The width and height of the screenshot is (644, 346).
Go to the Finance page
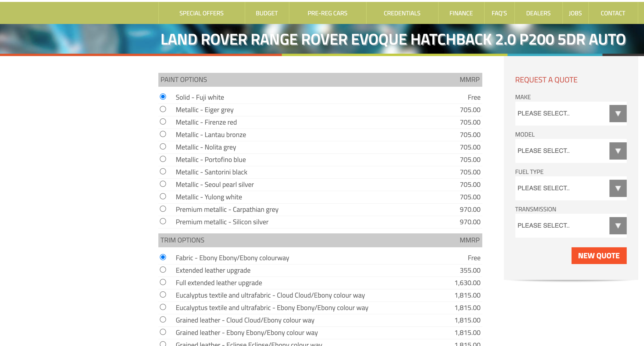(461, 13)
